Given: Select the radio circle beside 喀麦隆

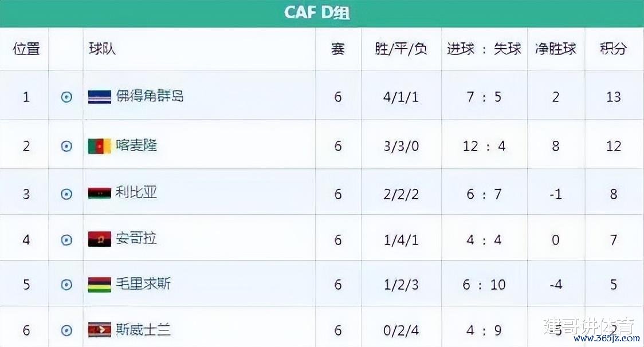Looking at the screenshot, I should (66, 147).
